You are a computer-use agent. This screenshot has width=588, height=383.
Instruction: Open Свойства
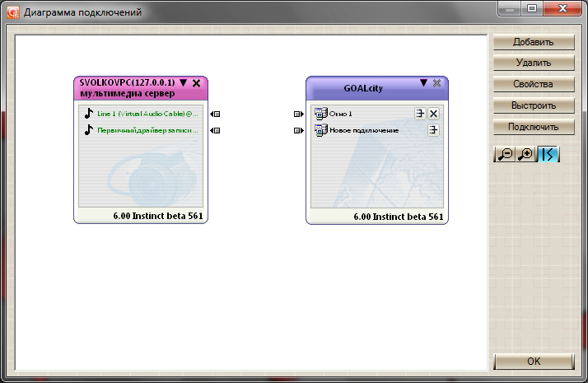[534, 84]
